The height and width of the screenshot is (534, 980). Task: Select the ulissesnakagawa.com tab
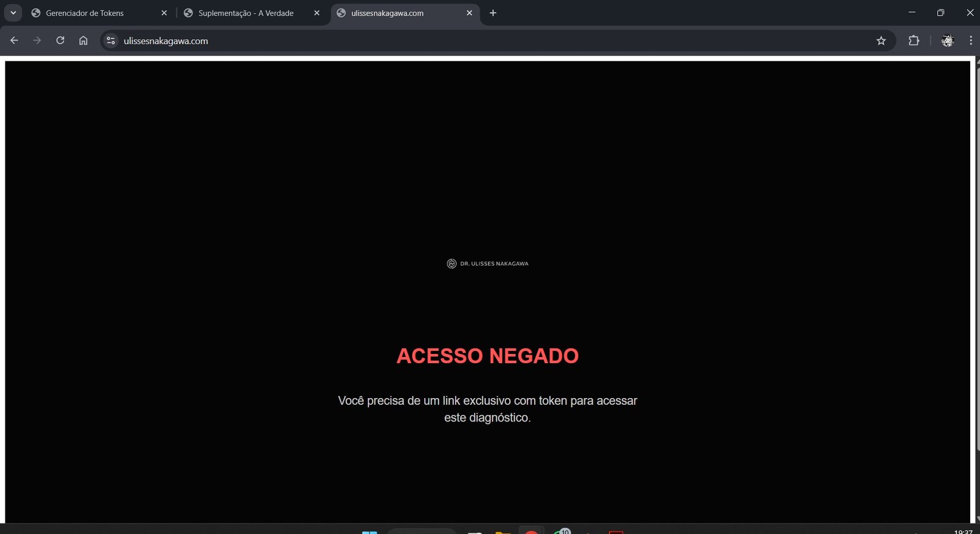click(x=405, y=13)
